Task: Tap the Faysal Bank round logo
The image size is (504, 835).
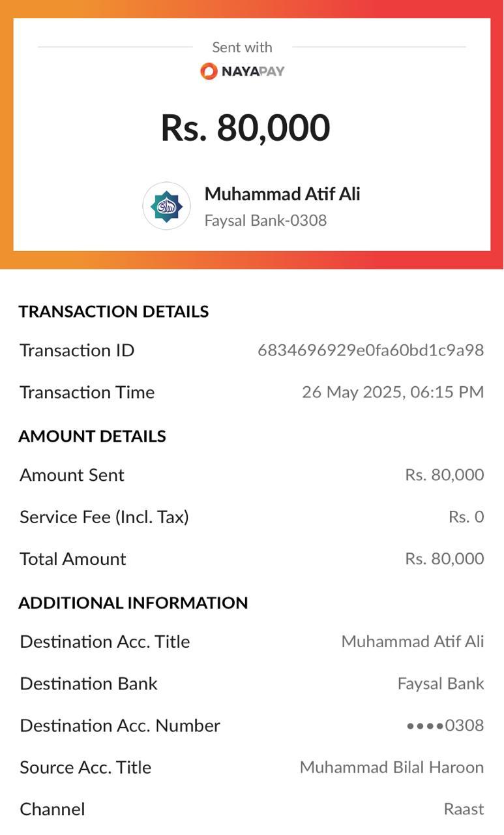Action: point(167,206)
